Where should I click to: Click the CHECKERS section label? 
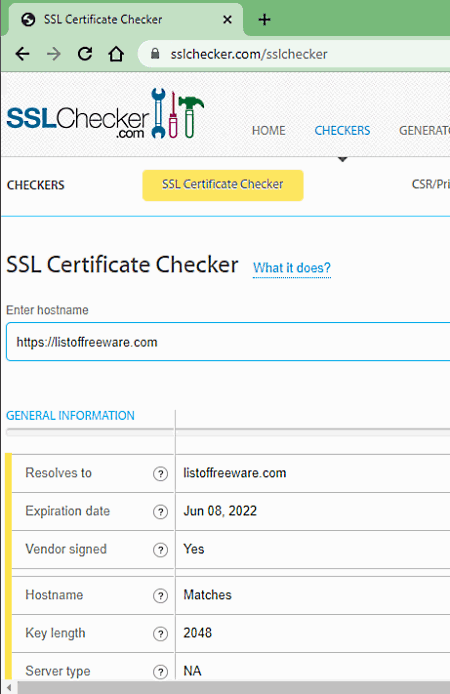[x=35, y=185]
